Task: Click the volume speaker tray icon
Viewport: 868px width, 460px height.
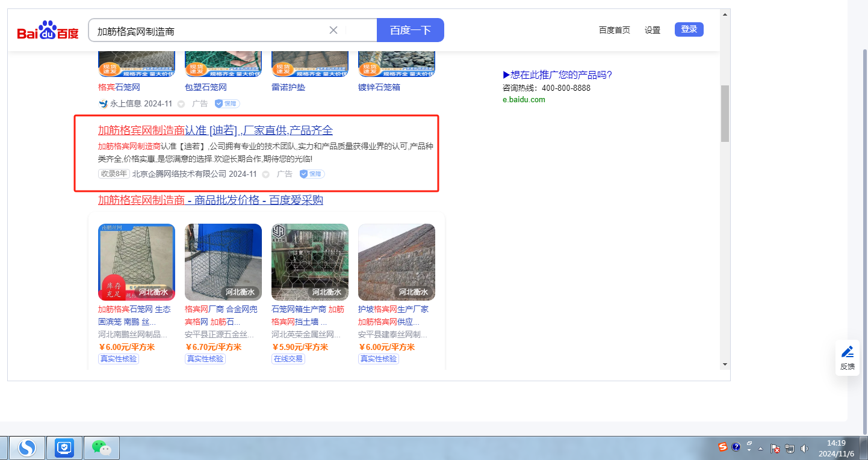Action: 805,449
